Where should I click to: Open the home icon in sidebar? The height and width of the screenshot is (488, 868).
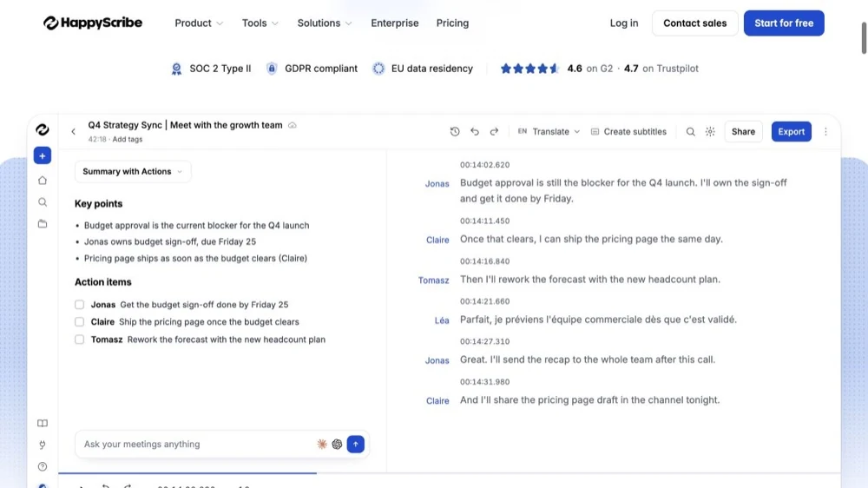pyautogui.click(x=42, y=180)
